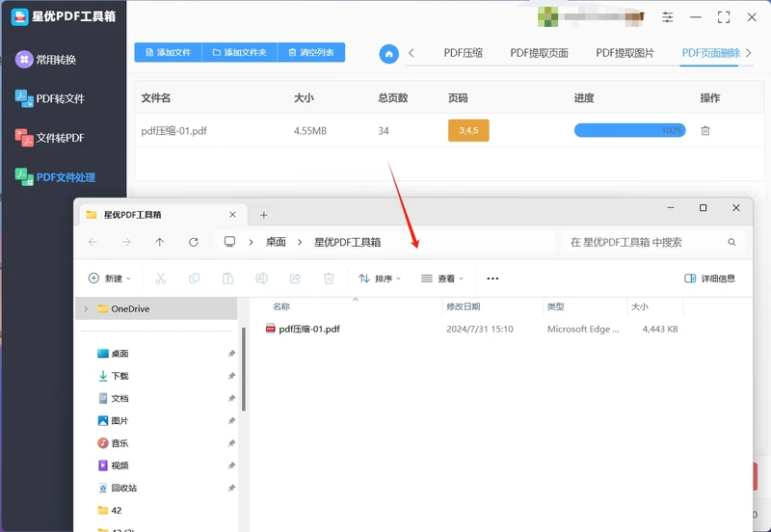
Task: Open the Explorer more options ellipsis
Action: pyautogui.click(x=492, y=279)
